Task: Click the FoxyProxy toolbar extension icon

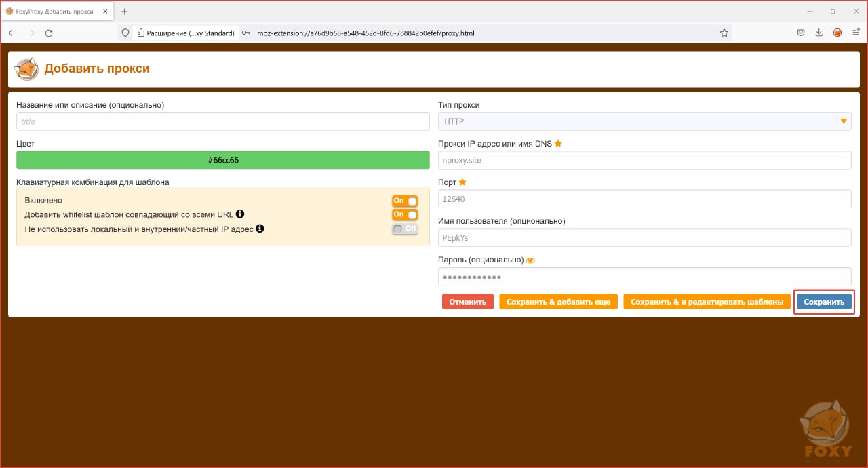Action: click(x=837, y=33)
